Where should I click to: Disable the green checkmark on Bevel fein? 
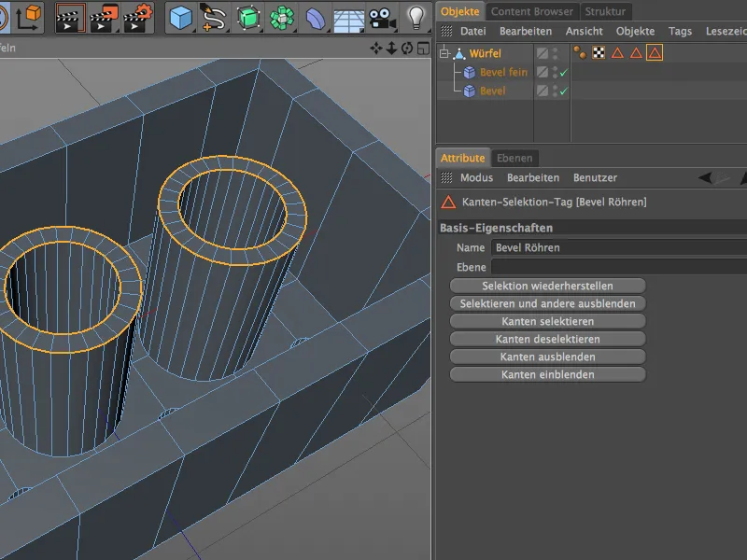tap(564, 73)
